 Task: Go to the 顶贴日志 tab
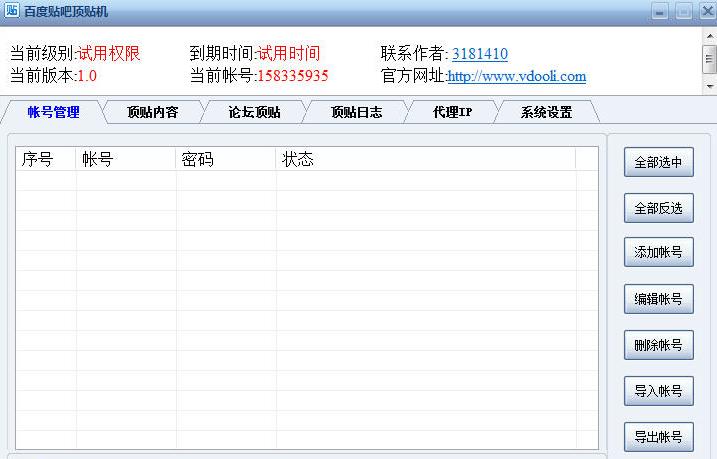coord(356,112)
